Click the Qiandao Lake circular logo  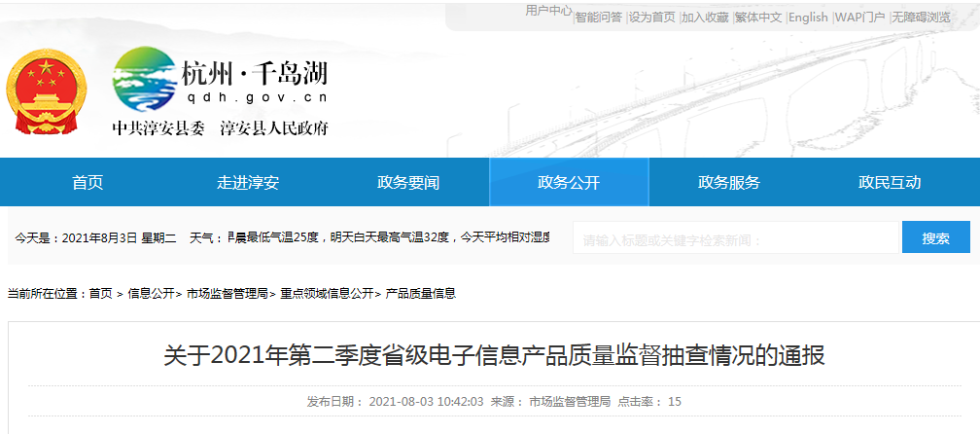tap(144, 82)
